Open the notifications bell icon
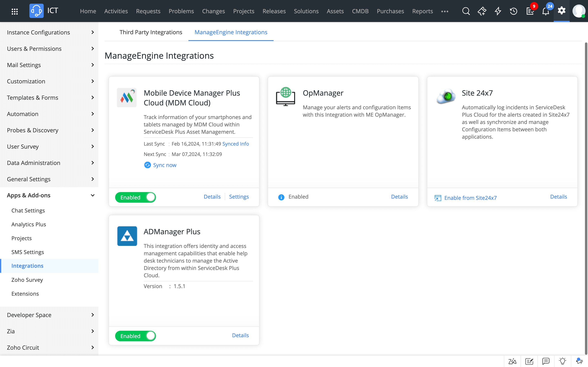Image resolution: width=588 pixels, height=367 pixels. click(x=546, y=11)
